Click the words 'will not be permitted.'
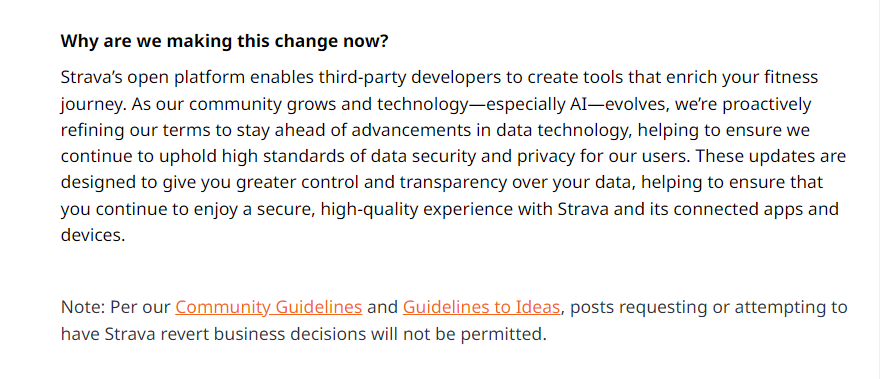The height and width of the screenshot is (379, 895). [458, 334]
